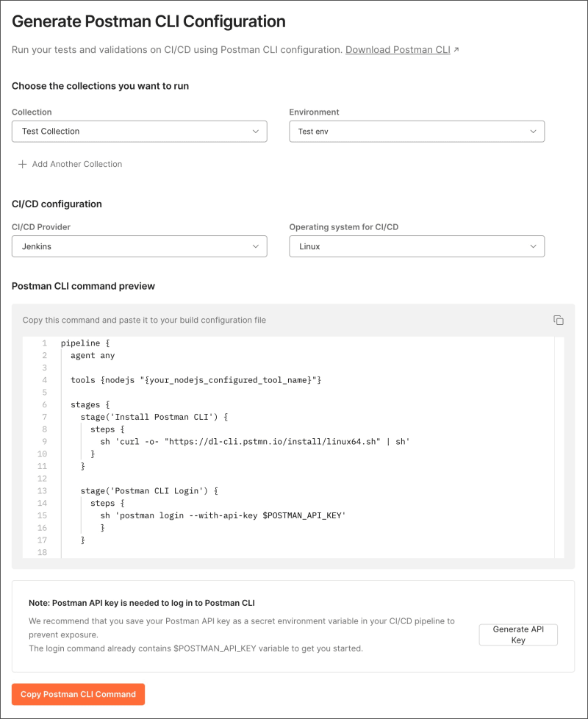Viewport: 588px width, 719px height.
Task: Open the Environment dropdown showing Test env
Action: pyautogui.click(x=417, y=131)
